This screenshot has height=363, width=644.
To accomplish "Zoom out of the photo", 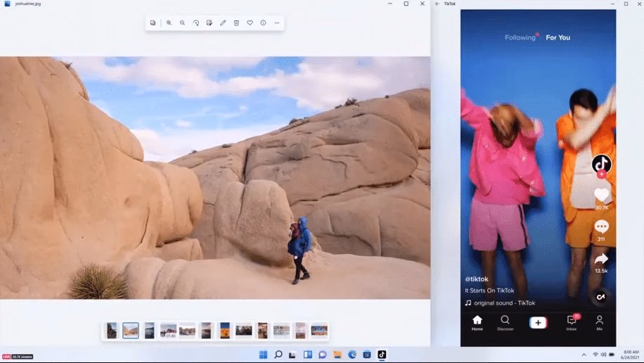I will 182,23.
